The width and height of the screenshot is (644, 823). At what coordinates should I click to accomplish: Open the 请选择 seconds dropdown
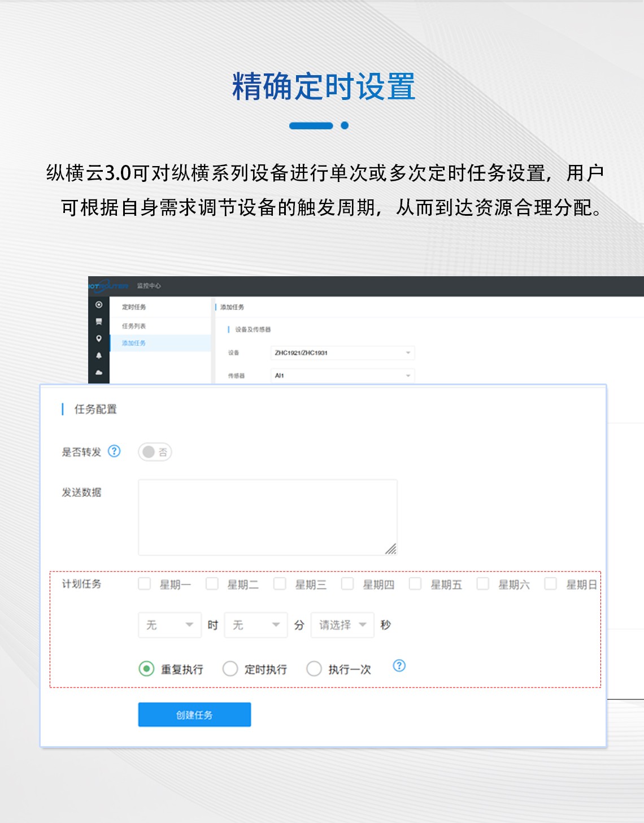pos(342,625)
